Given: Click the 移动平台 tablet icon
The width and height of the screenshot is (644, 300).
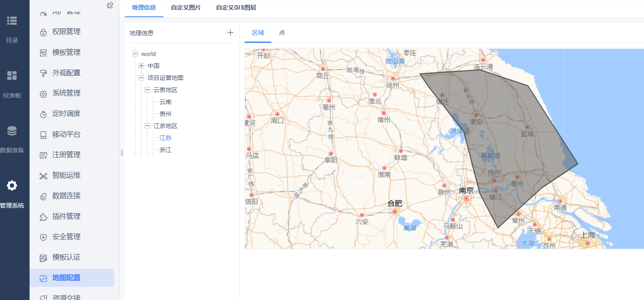Looking at the screenshot, I should click(x=43, y=135).
